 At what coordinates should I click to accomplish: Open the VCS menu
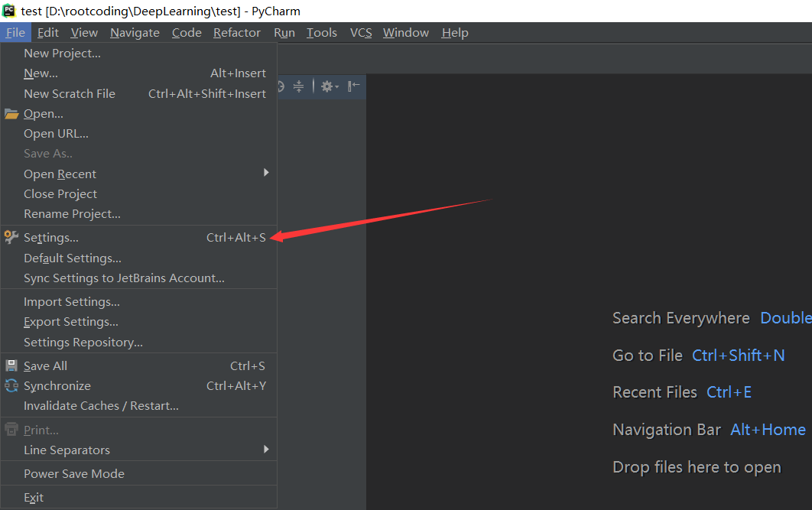pos(361,33)
